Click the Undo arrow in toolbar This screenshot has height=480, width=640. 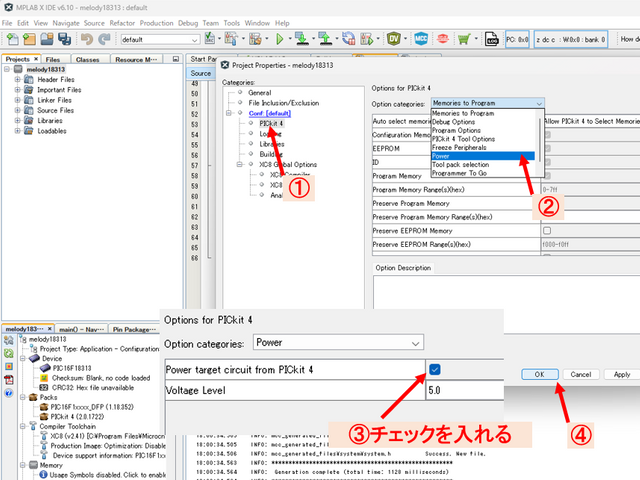[x=86, y=39]
